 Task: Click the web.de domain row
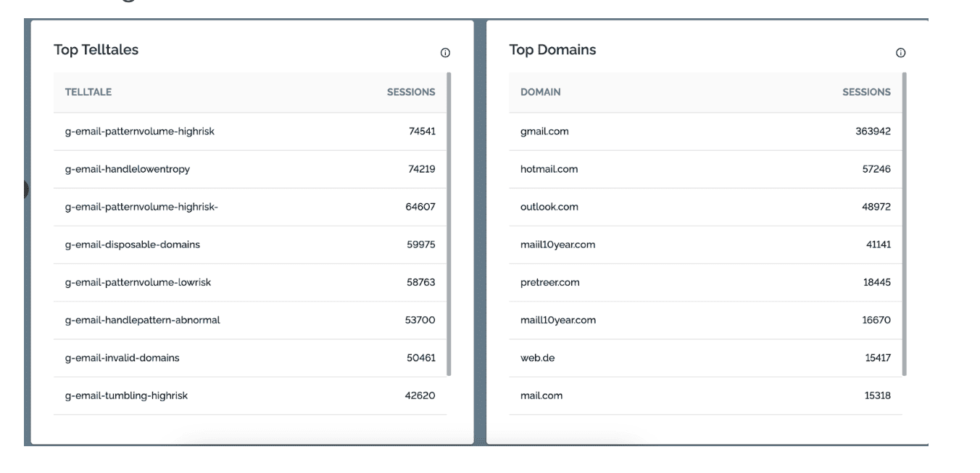[x=705, y=358]
